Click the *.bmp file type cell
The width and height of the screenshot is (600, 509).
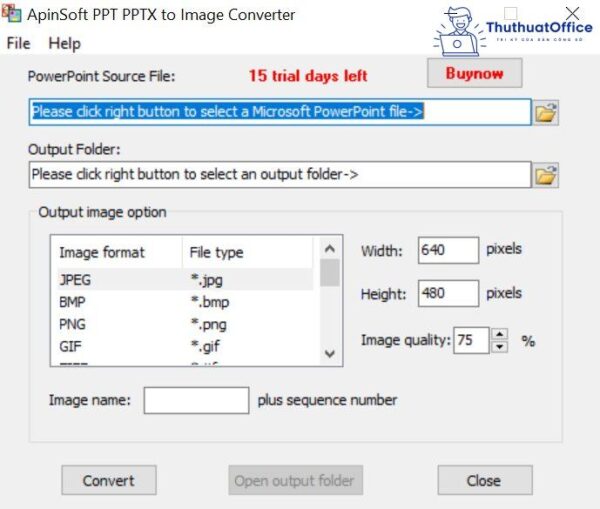(x=210, y=302)
